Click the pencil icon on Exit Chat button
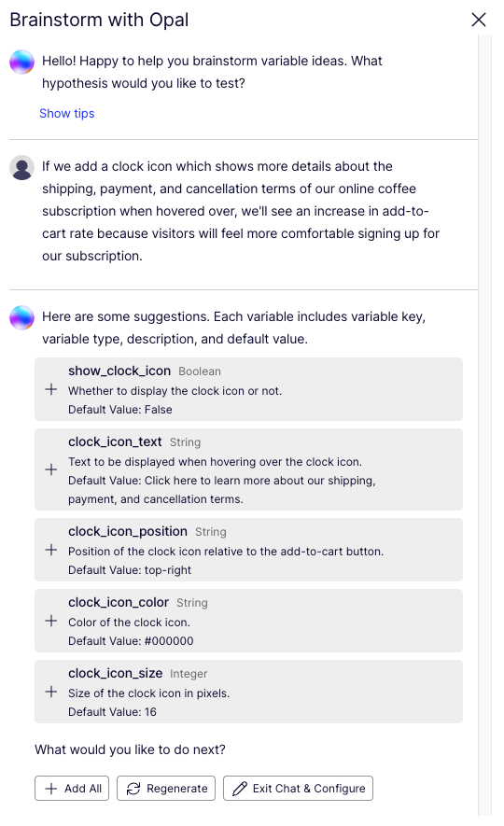504x826 pixels. tap(240, 789)
